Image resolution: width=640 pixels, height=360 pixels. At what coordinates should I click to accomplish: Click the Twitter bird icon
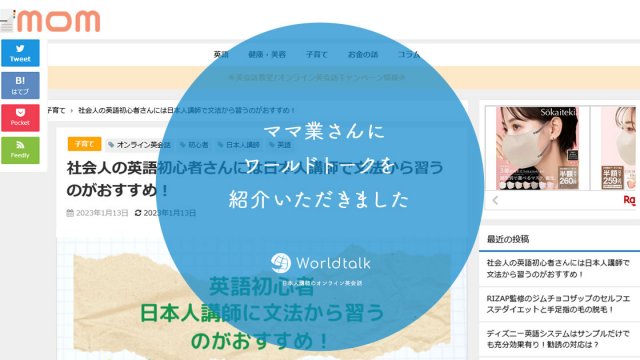20,48
